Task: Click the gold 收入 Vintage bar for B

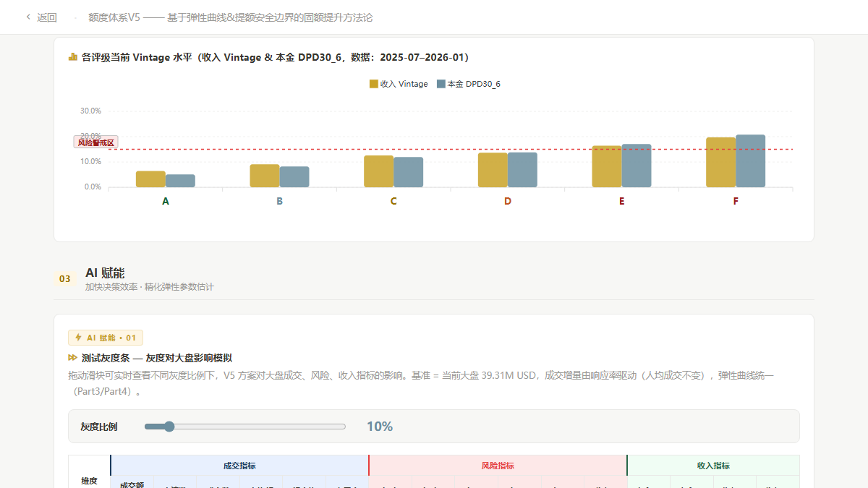Action: [265, 176]
